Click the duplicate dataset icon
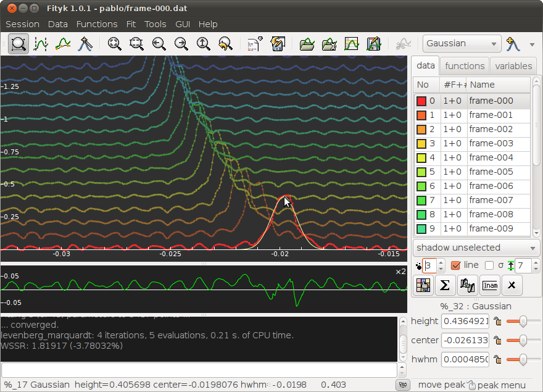 pyautogui.click(x=467, y=285)
